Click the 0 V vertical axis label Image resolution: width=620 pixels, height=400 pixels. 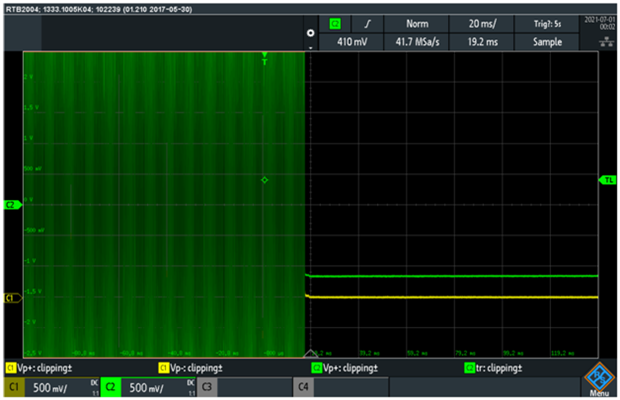28,200
